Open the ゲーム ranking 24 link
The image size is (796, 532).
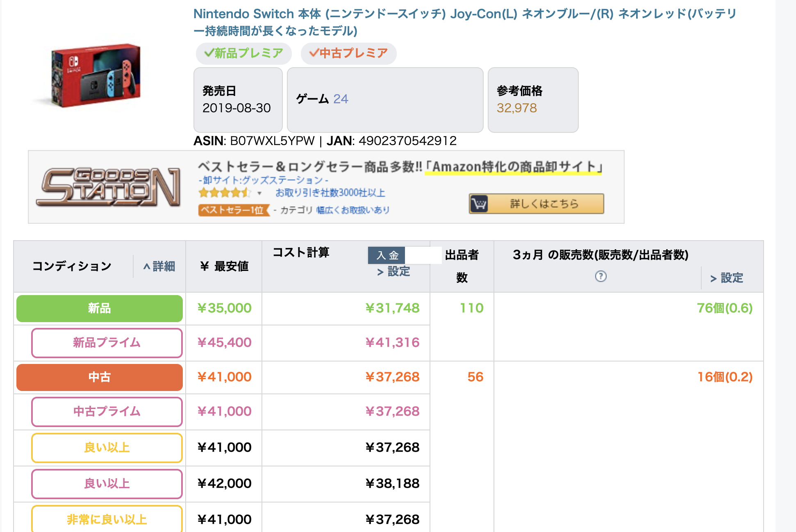[340, 99]
